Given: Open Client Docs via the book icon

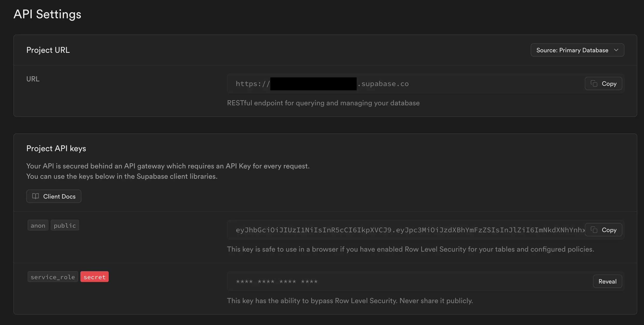Looking at the screenshot, I should 36,196.
